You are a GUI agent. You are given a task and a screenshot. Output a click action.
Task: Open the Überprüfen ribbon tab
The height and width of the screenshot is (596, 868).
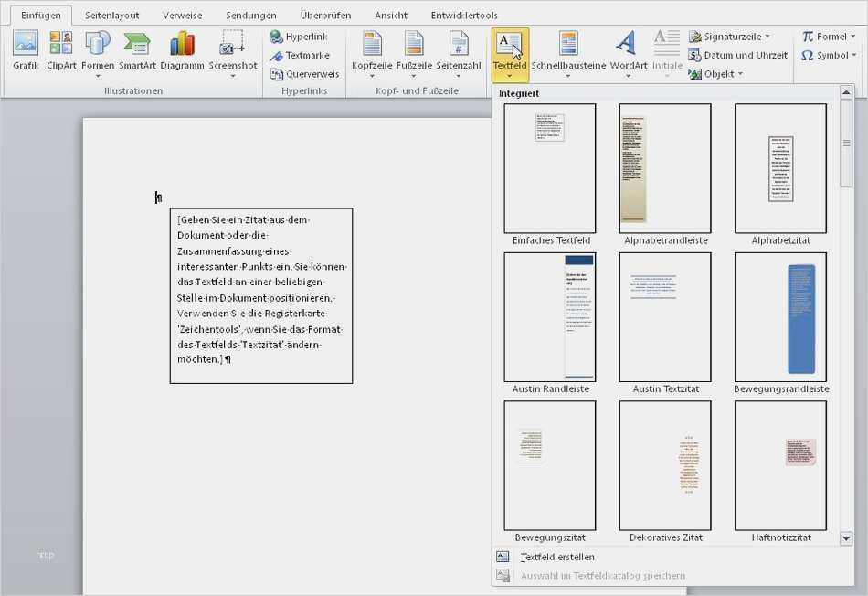pyautogui.click(x=325, y=16)
